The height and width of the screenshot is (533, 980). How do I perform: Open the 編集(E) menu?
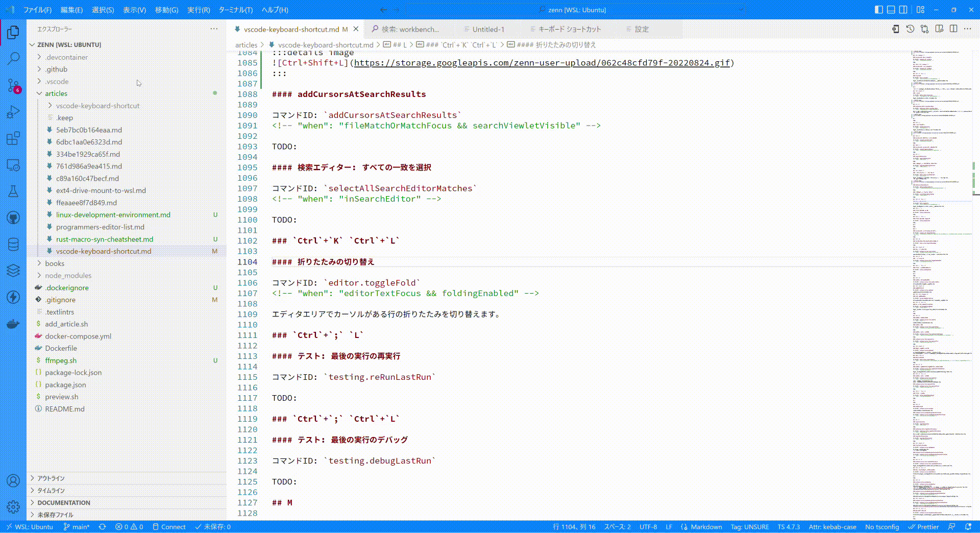pos(71,10)
